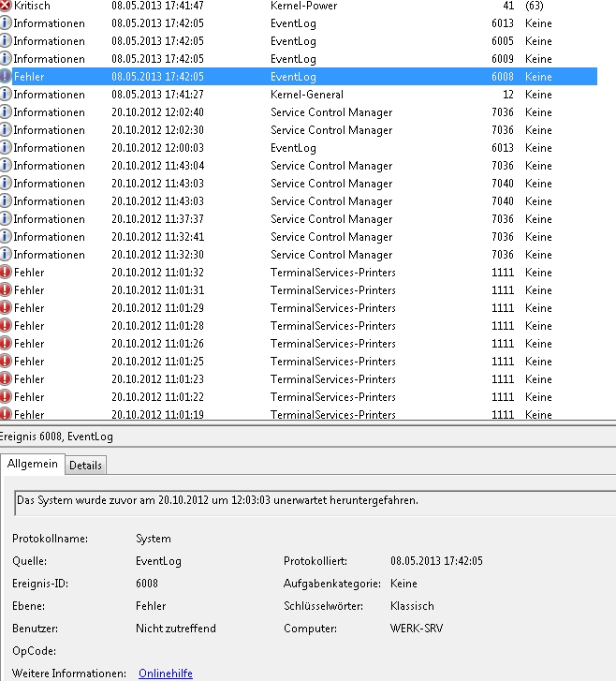Select the row with event ID 6009

tap(299, 59)
